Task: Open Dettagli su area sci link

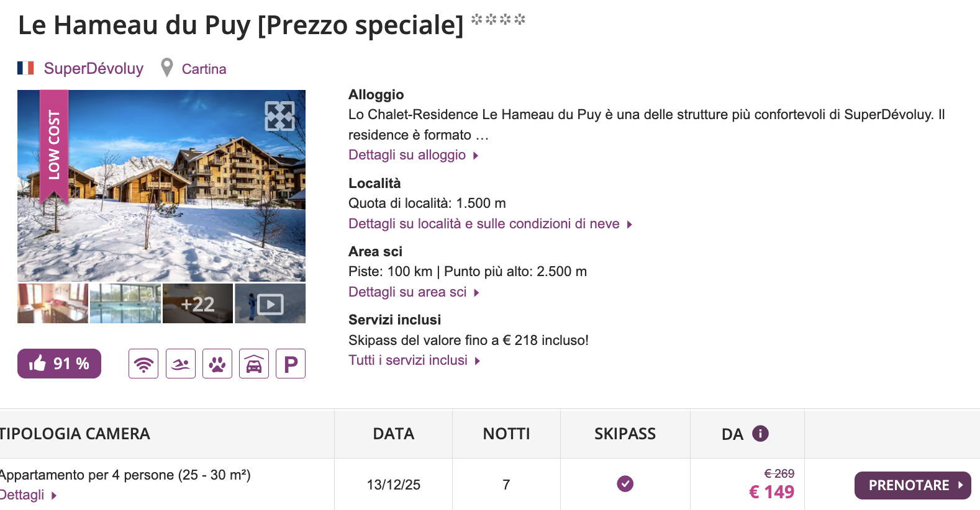Action: tap(408, 292)
